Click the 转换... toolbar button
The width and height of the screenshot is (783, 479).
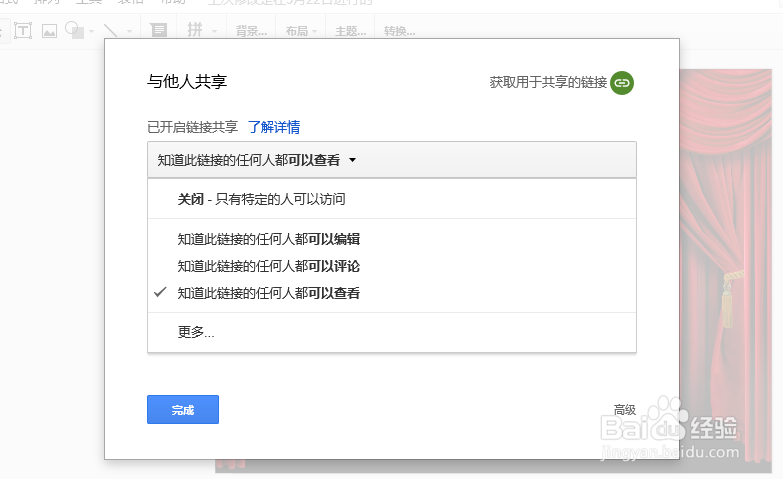click(x=399, y=31)
